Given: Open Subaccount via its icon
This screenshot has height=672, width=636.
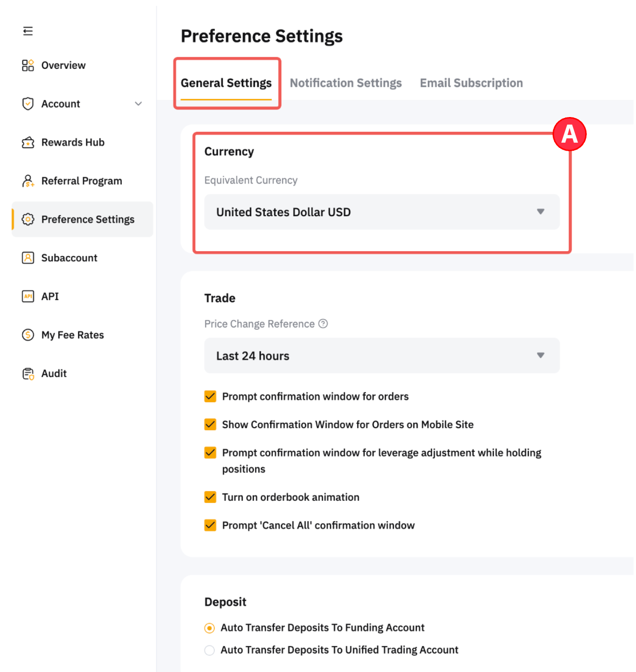Looking at the screenshot, I should tap(28, 258).
